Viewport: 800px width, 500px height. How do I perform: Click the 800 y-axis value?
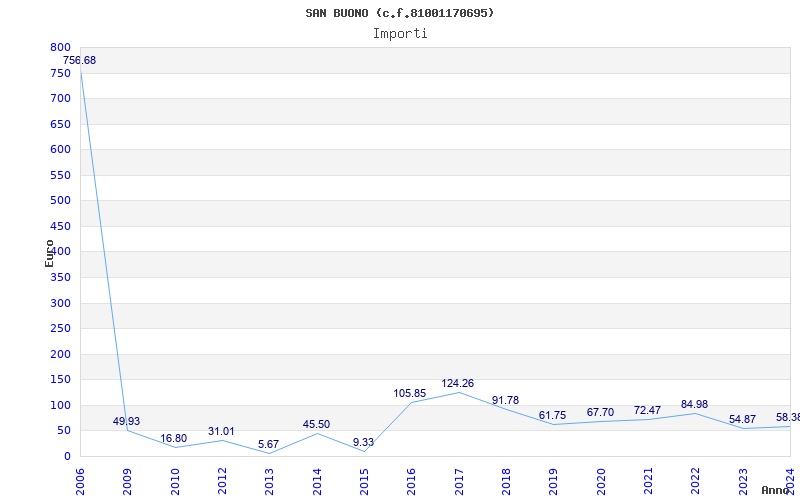(60, 47)
